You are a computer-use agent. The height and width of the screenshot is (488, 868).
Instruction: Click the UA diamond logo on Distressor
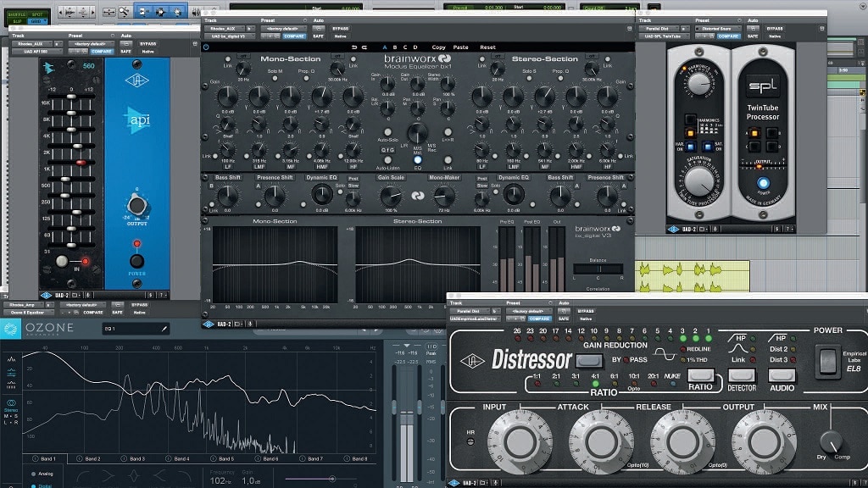[x=472, y=361]
